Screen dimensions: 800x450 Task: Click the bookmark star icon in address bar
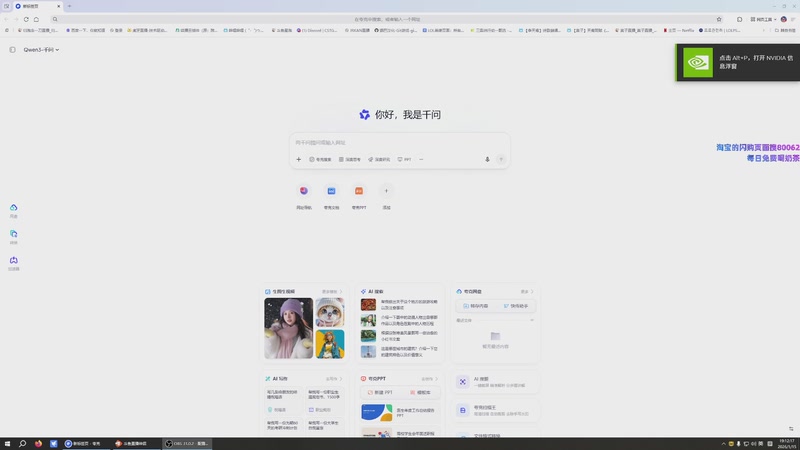pyautogui.click(x=719, y=19)
